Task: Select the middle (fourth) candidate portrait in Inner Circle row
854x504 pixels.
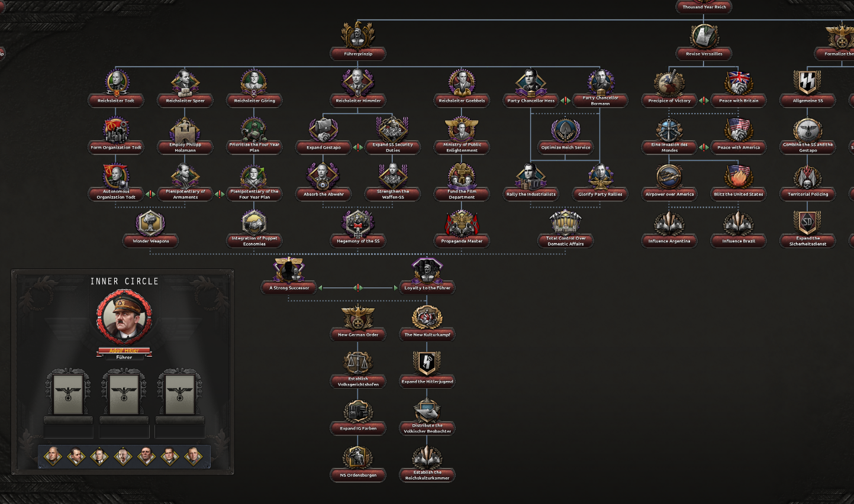Action: (123, 456)
